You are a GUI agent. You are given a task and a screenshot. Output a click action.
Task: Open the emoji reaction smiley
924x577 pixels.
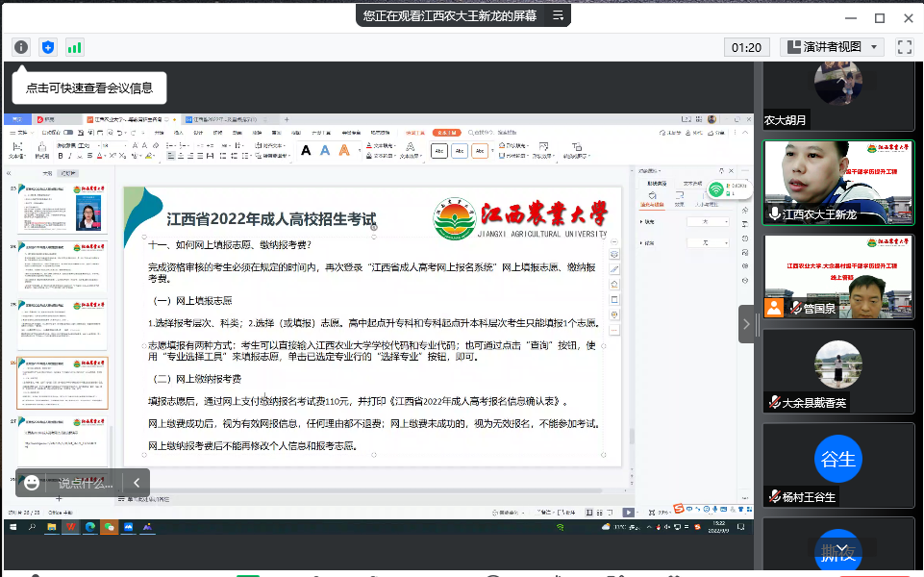pyautogui.click(x=33, y=483)
